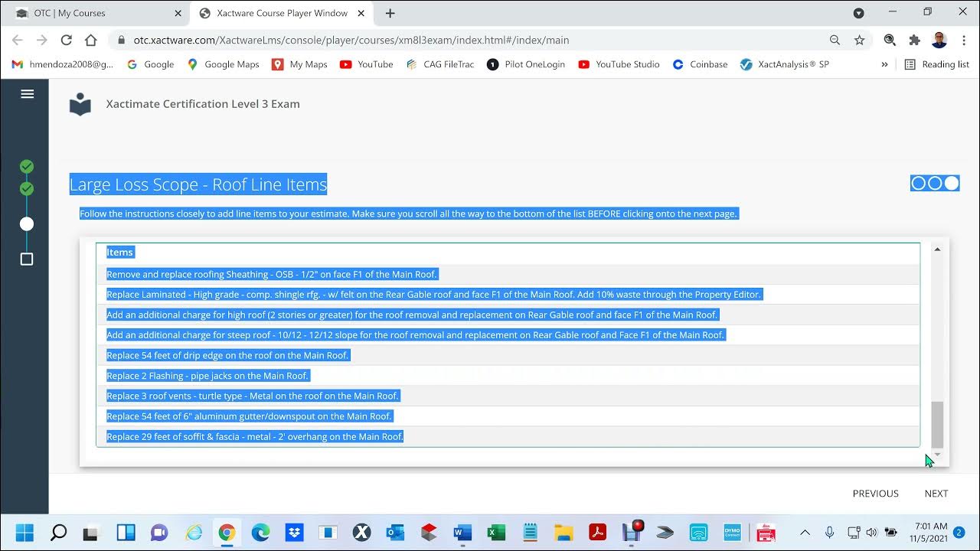The image size is (980, 551).
Task: Open the YouTube bookmark
Action: click(x=366, y=64)
